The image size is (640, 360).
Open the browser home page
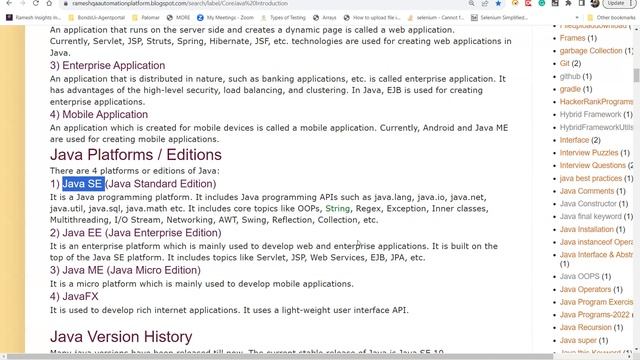pos(49,3)
